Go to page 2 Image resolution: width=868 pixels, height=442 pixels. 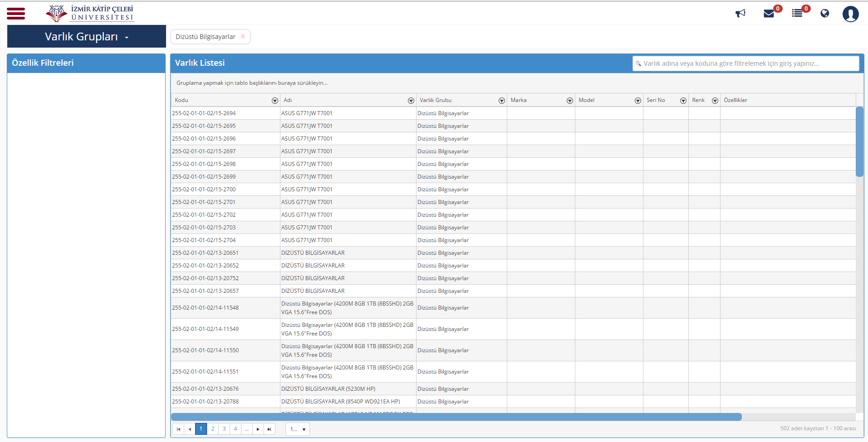212,429
